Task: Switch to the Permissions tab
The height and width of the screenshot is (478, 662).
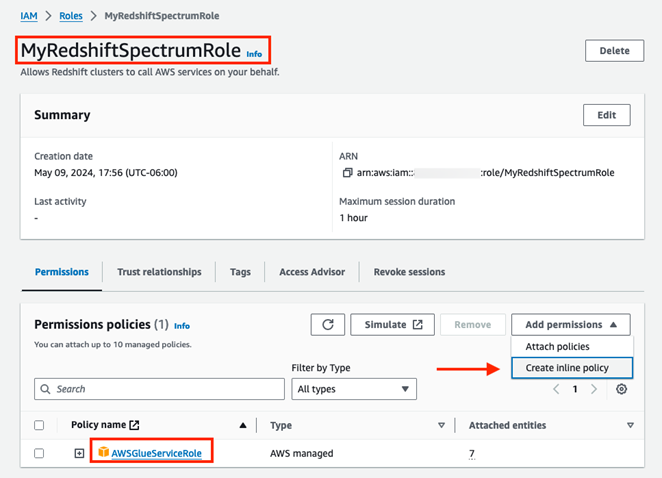Action: [x=62, y=272]
